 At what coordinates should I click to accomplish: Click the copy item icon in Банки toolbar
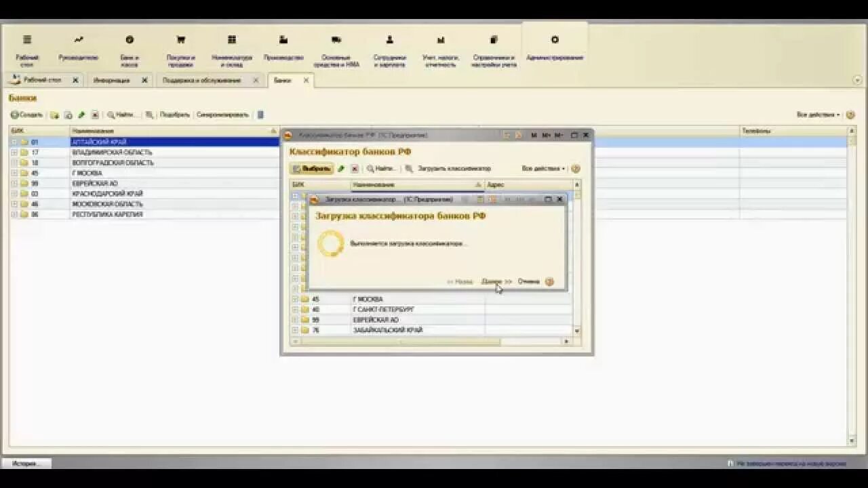click(68, 115)
